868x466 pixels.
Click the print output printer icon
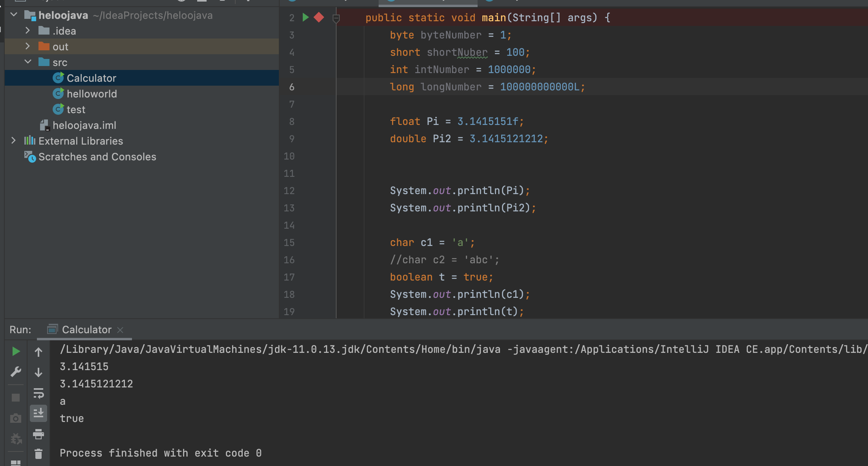38,434
